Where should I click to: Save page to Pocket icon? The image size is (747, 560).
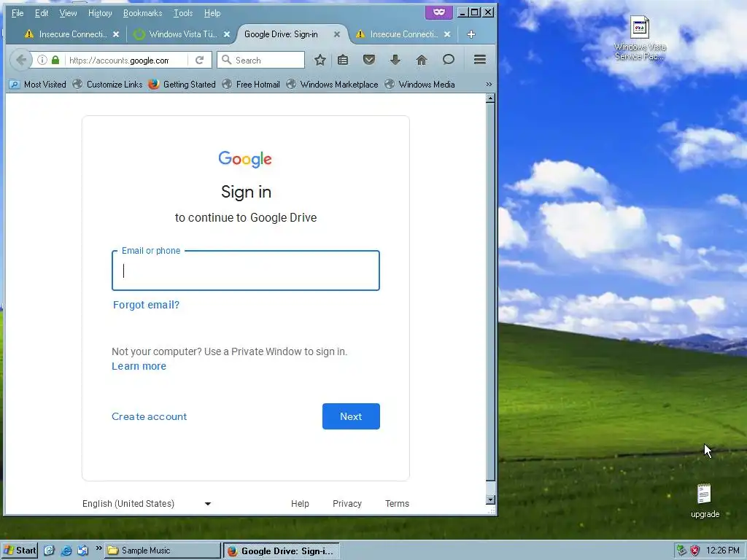[368, 60]
